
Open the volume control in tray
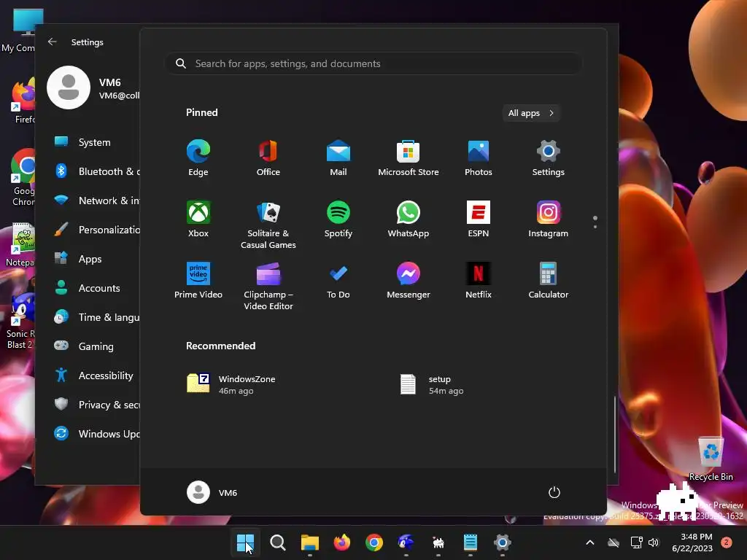(x=654, y=542)
